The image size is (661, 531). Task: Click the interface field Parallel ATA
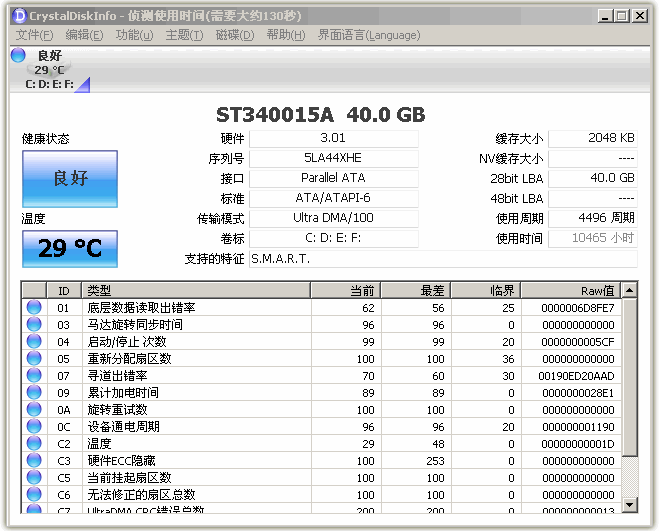[x=333, y=178]
